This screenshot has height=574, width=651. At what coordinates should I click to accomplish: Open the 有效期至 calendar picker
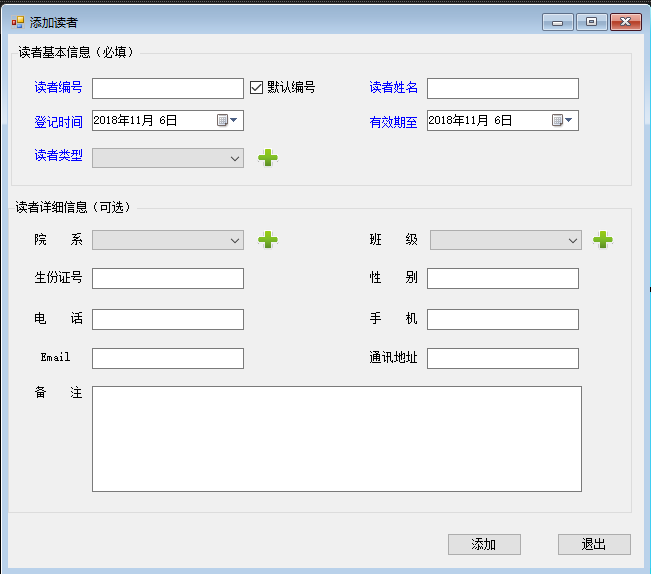coord(563,120)
